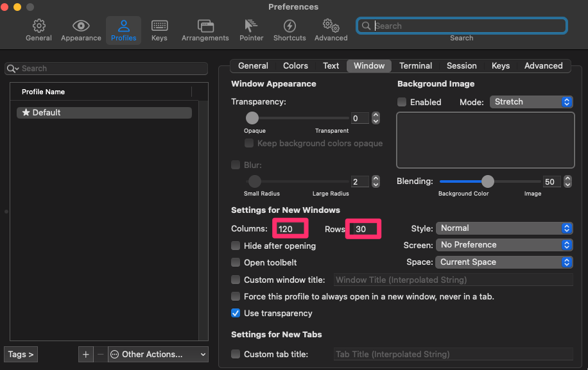Click the Tags > button
Image resolution: width=588 pixels, height=370 pixels.
[21, 354]
